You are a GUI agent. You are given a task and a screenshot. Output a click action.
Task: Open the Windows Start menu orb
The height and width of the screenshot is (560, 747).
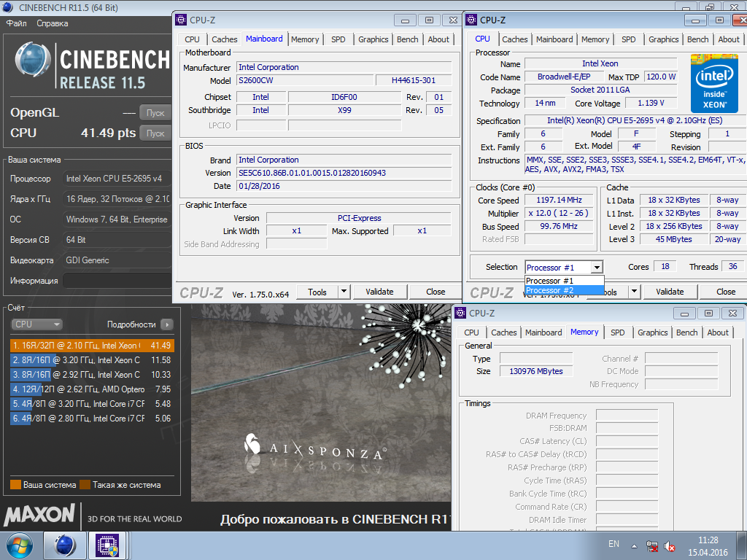point(20,545)
